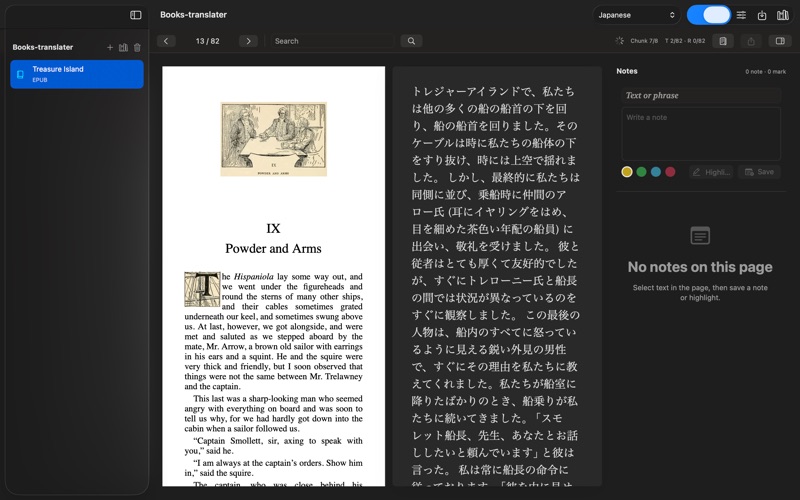The width and height of the screenshot is (800, 500).
Task: Open the Japanese language dropdown
Action: [x=636, y=15]
